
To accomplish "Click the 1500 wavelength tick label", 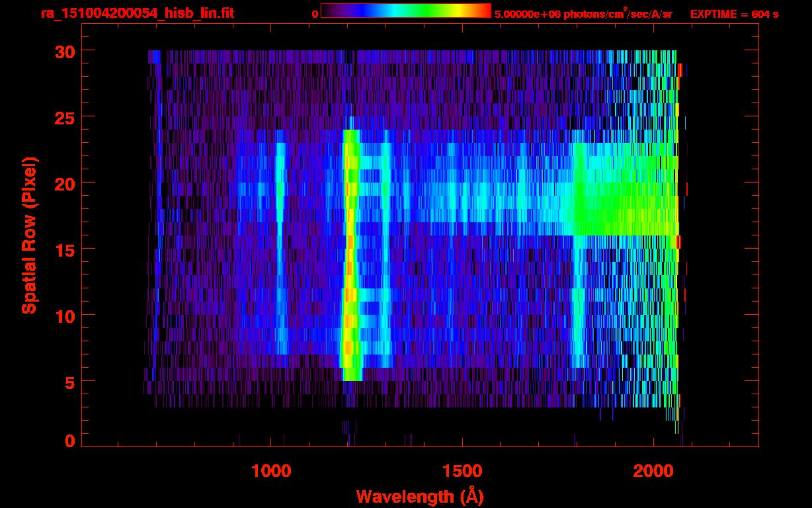I will point(462,471).
